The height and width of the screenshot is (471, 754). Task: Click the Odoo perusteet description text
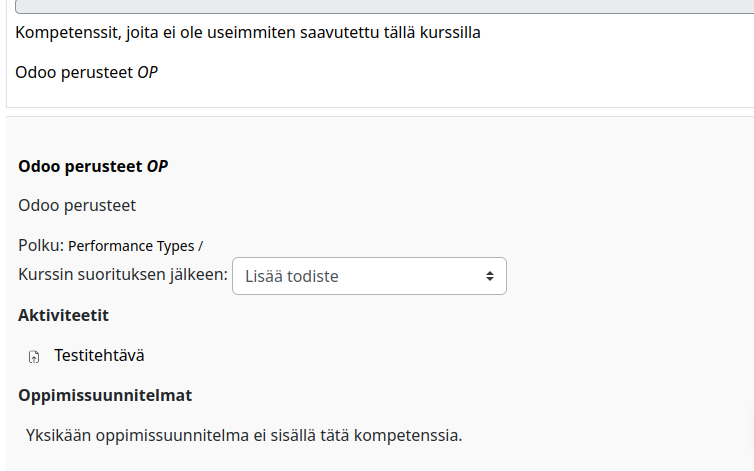[x=77, y=205]
